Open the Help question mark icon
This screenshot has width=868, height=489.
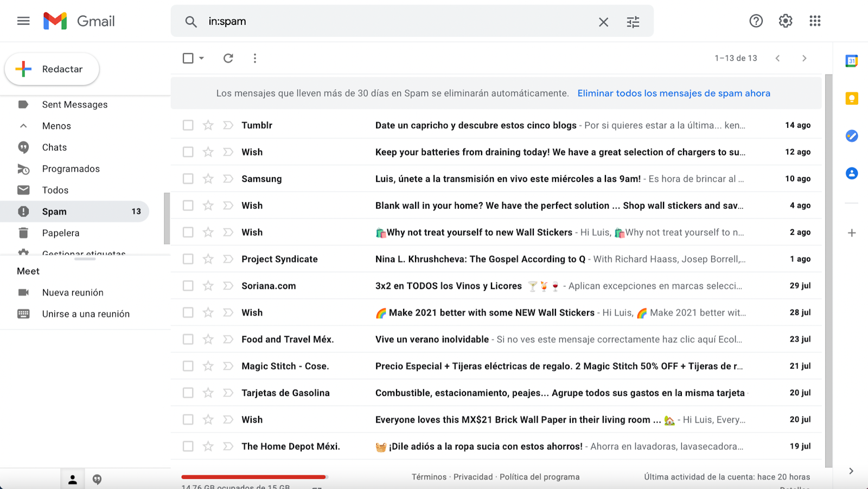[756, 21]
